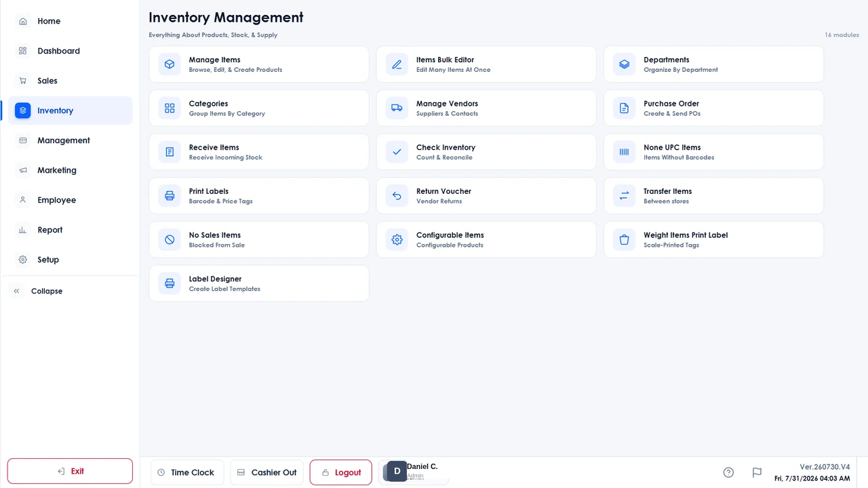Click the Setup gear icon in sidebar

(23, 260)
